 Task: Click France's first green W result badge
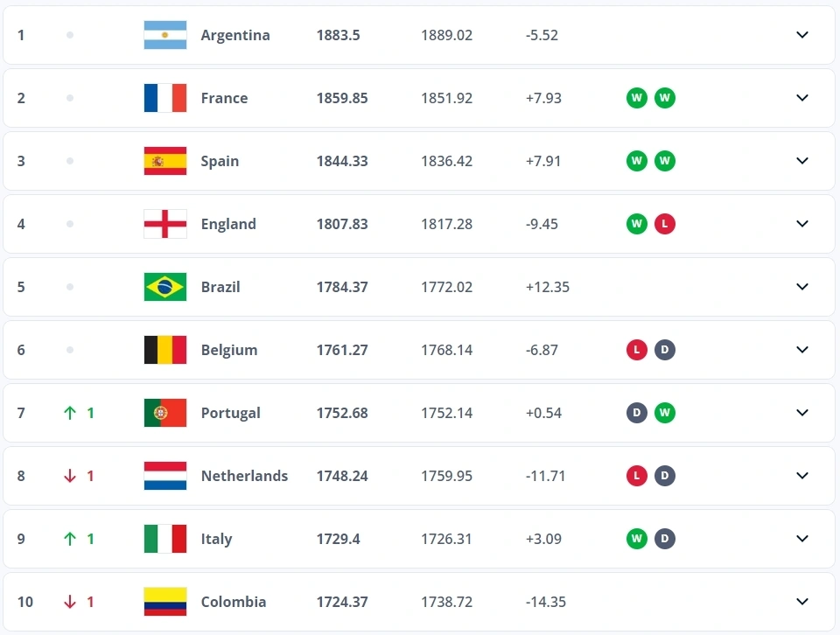636,98
